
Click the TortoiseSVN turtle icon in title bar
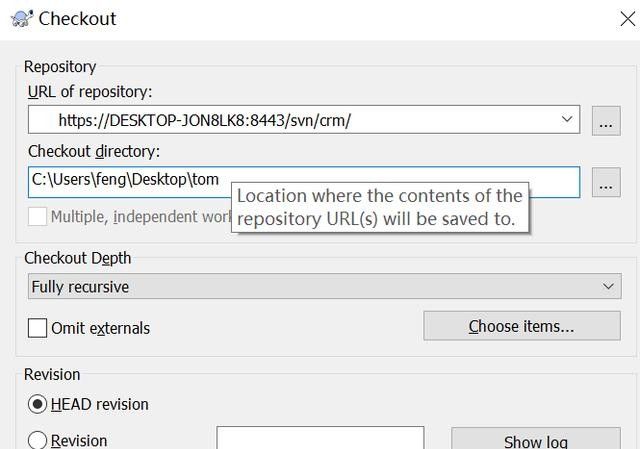pyautogui.click(x=18, y=18)
